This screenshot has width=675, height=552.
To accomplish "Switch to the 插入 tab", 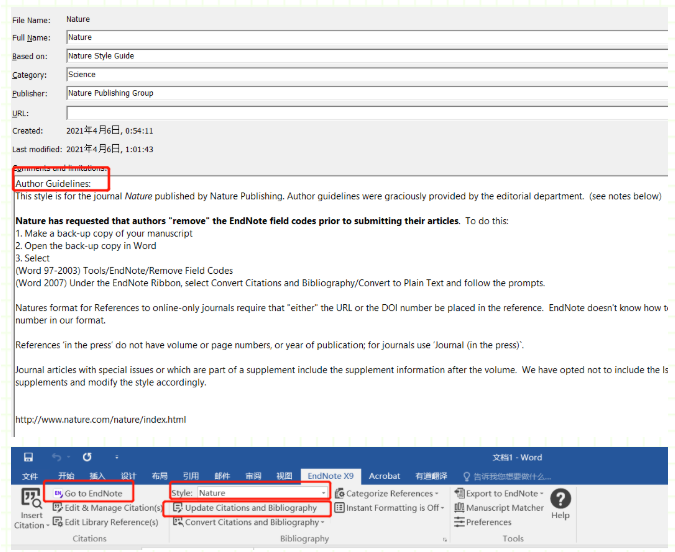I will [97, 476].
